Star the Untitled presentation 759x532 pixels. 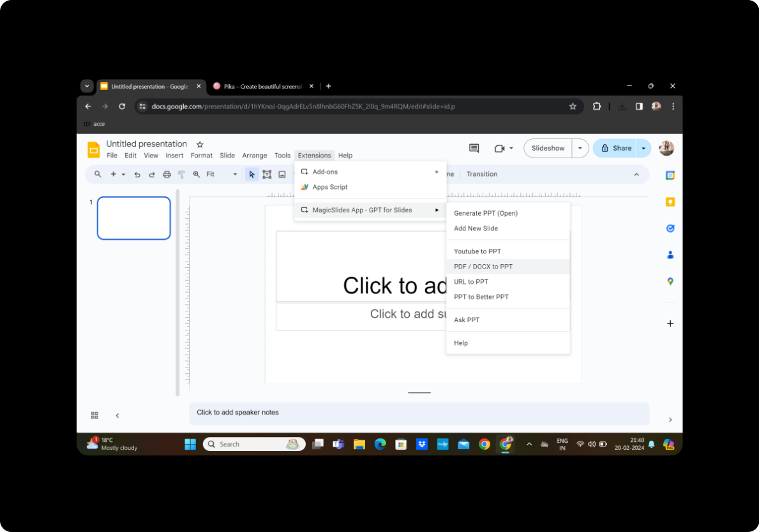200,145
